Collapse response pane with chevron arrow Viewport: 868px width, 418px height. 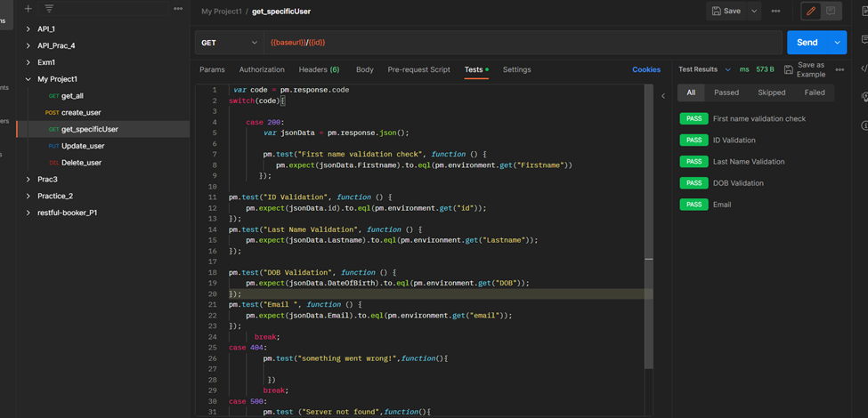[x=663, y=96]
